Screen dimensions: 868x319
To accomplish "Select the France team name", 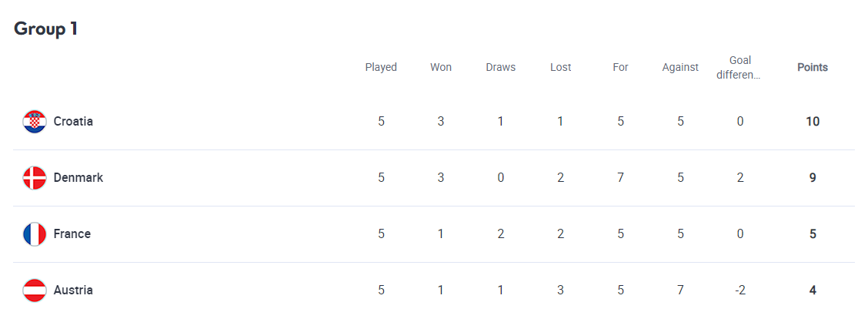I will click(72, 234).
